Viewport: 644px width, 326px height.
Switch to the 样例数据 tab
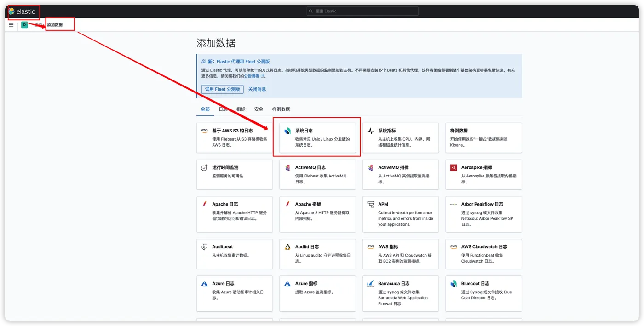(281, 109)
